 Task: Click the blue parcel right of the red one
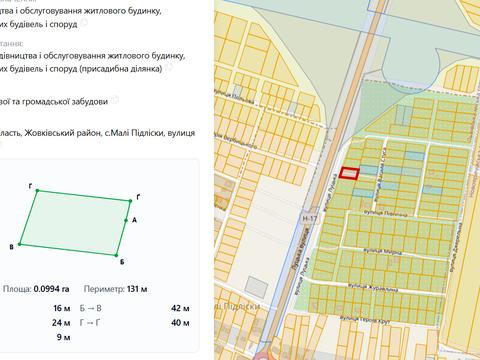pos(369,170)
